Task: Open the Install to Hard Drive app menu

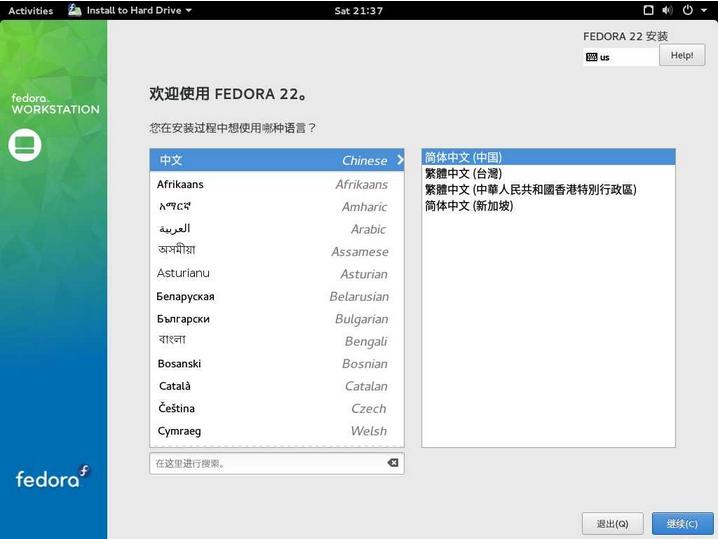Action: (130, 10)
